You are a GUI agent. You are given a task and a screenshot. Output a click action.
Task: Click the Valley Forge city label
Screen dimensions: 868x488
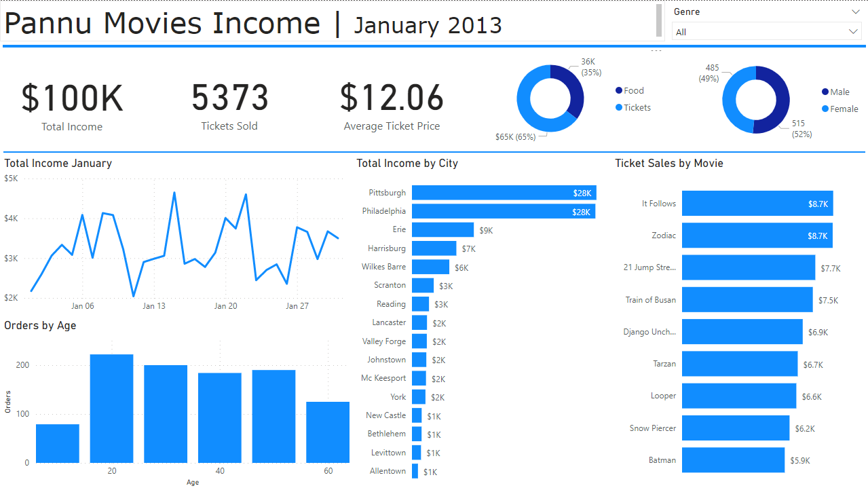(384, 341)
